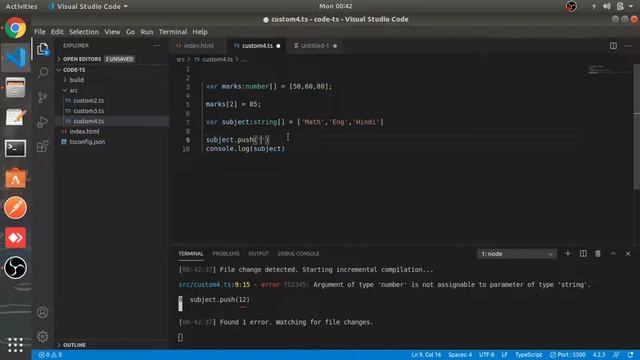Viewport: 640px width, 360px height.
Task: Switch to the Untitled-1 editor tab
Action: pyautogui.click(x=315, y=46)
